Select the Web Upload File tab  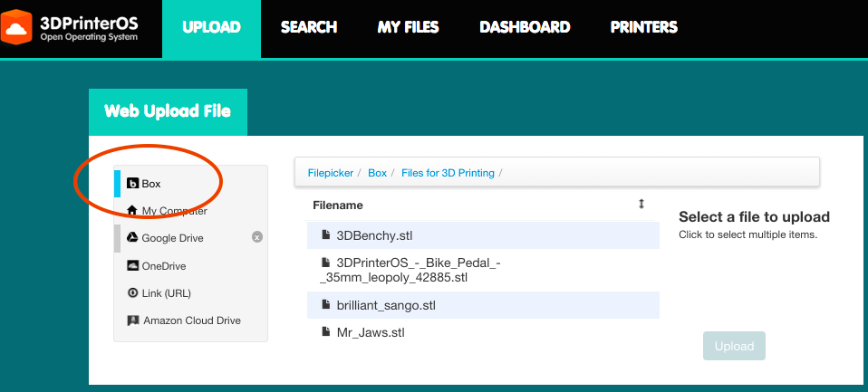pos(168,111)
